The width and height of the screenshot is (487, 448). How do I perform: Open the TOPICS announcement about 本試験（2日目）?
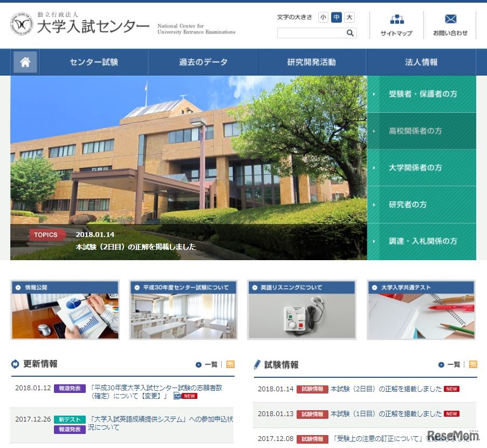[x=136, y=247]
